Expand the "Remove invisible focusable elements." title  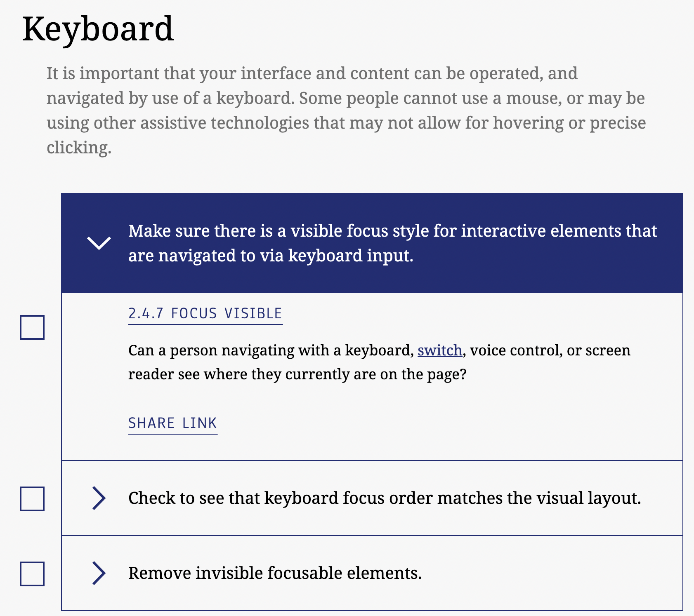click(275, 573)
